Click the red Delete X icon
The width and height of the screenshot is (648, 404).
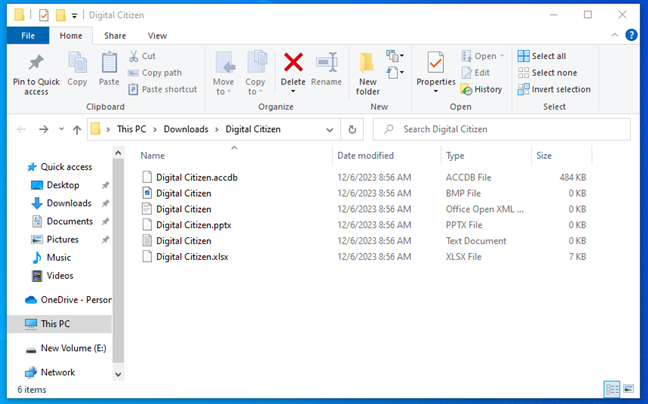pyautogui.click(x=293, y=62)
